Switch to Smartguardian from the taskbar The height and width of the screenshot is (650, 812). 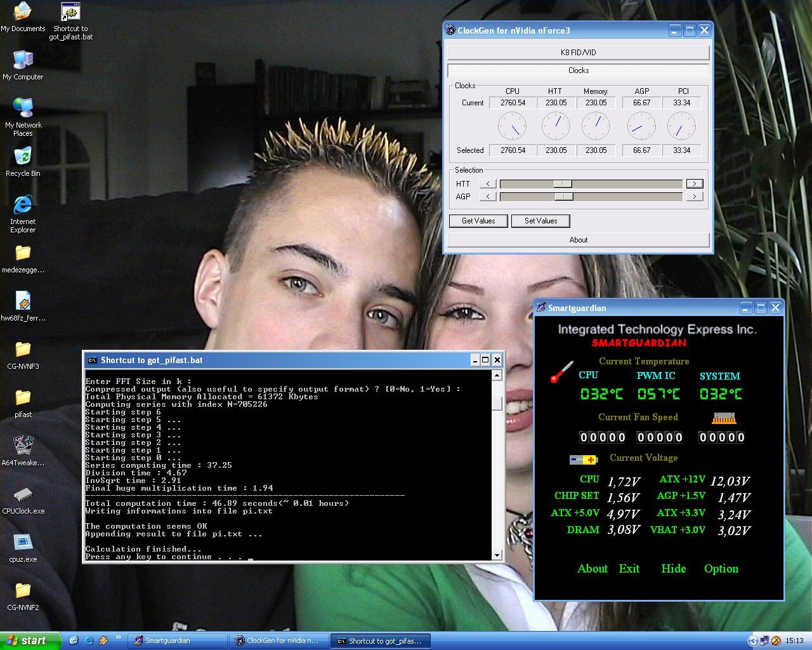(178, 641)
